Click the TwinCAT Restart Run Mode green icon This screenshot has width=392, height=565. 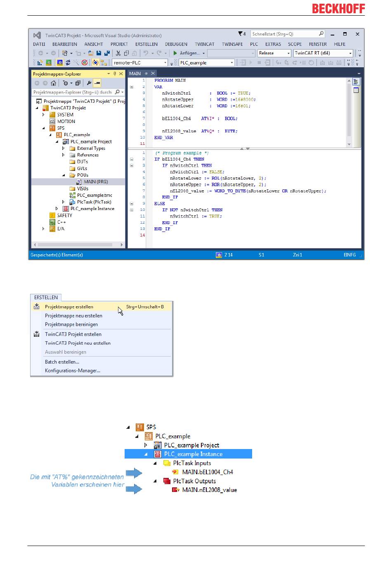point(49,63)
